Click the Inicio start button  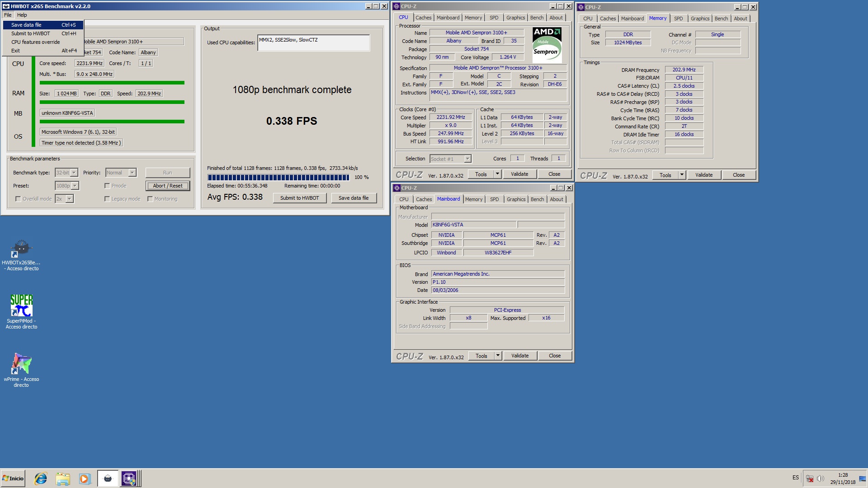pos(13,479)
